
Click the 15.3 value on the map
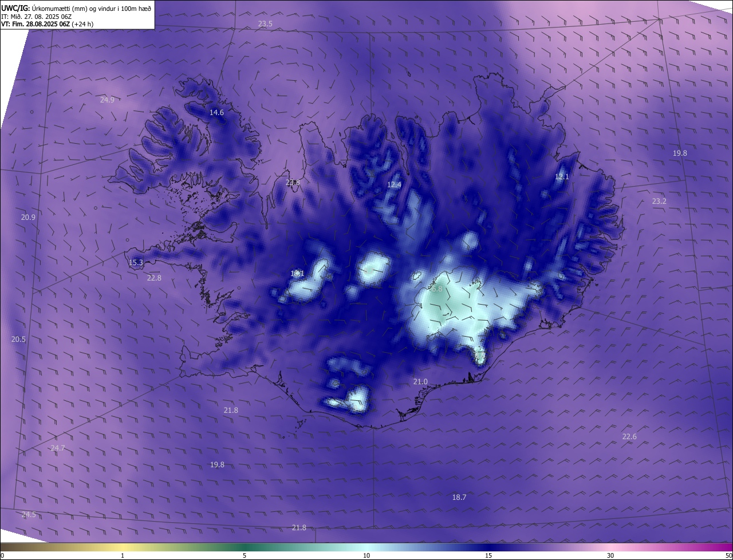tap(136, 262)
